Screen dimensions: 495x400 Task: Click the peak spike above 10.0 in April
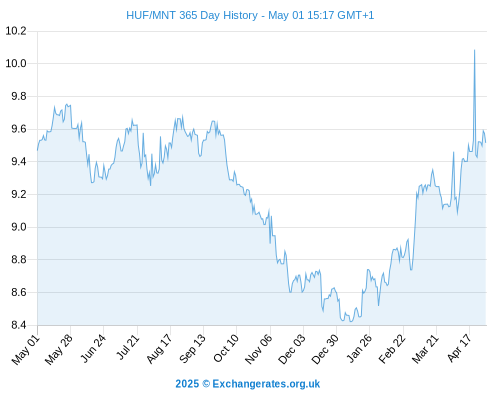[x=474, y=50]
